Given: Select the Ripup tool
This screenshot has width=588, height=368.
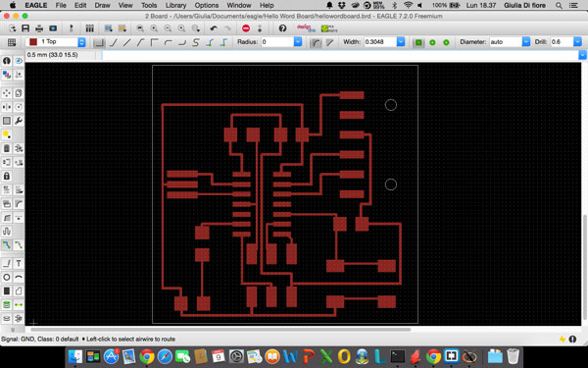Looking at the screenshot, I should tap(19, 244).
